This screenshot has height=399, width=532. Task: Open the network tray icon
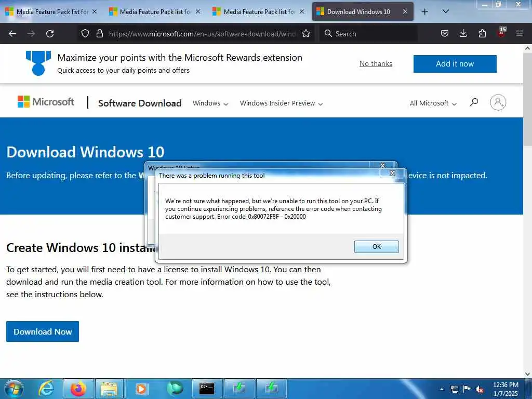(x=454, y=389)
